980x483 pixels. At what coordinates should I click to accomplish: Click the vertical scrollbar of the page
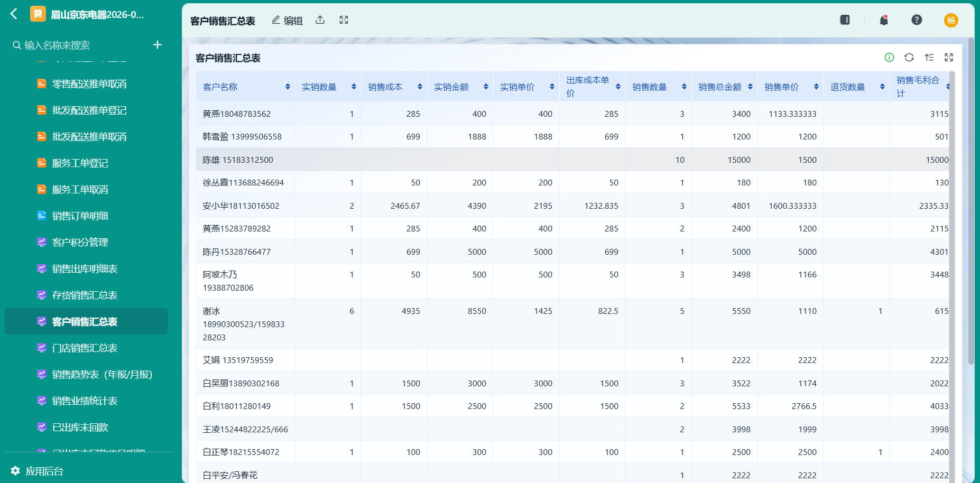971,201
